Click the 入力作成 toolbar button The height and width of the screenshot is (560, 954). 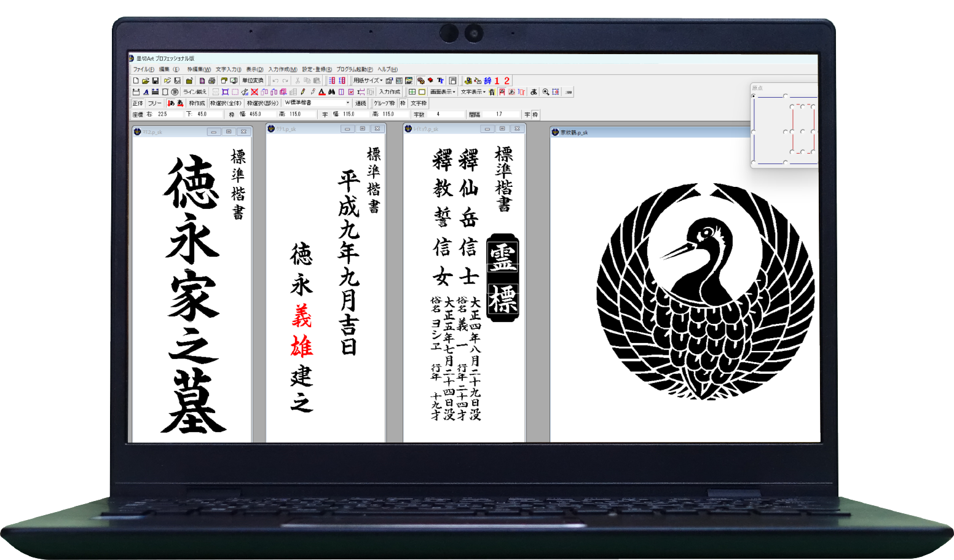(390, 92)
